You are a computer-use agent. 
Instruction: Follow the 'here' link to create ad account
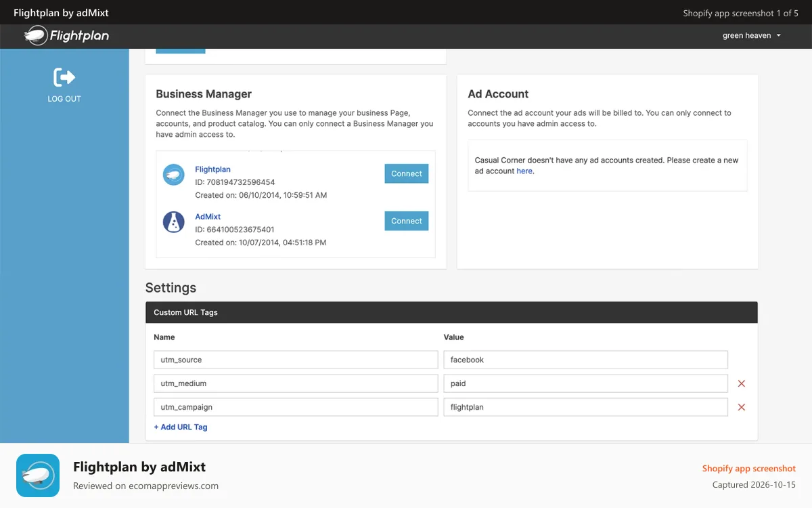tap(524, 171)
